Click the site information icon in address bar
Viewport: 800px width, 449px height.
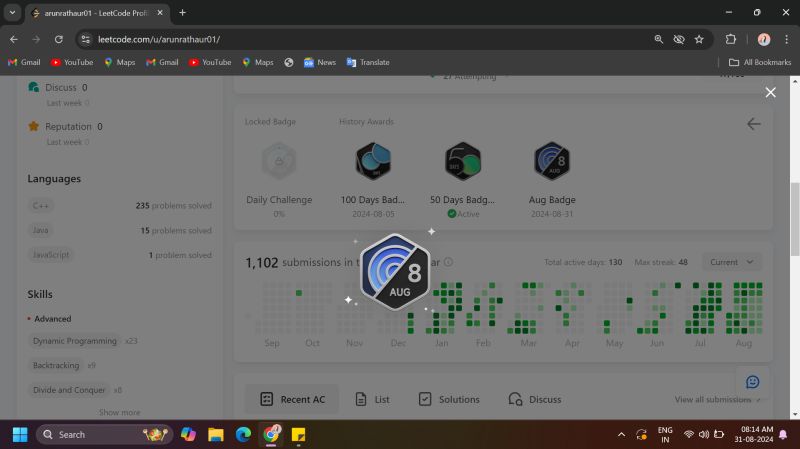click(x=86, y=39)
